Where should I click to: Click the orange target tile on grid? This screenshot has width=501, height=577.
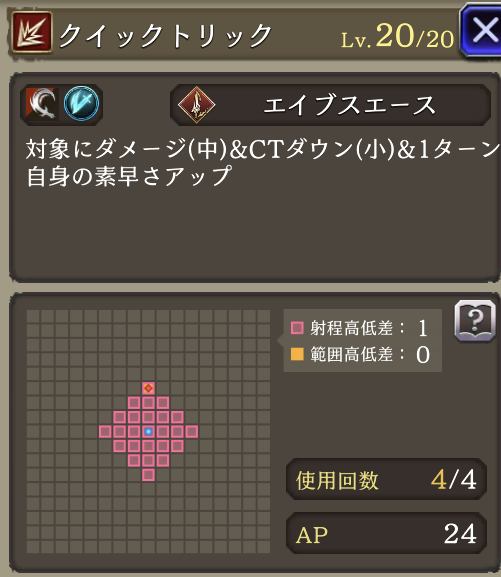148,388
